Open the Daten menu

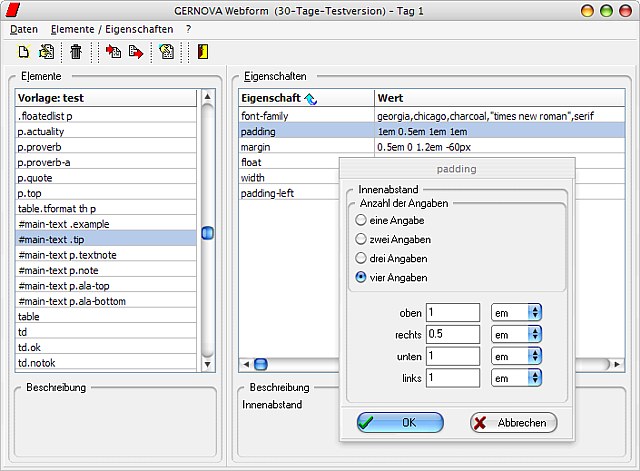pyautogui.click(x=24, y=29)
